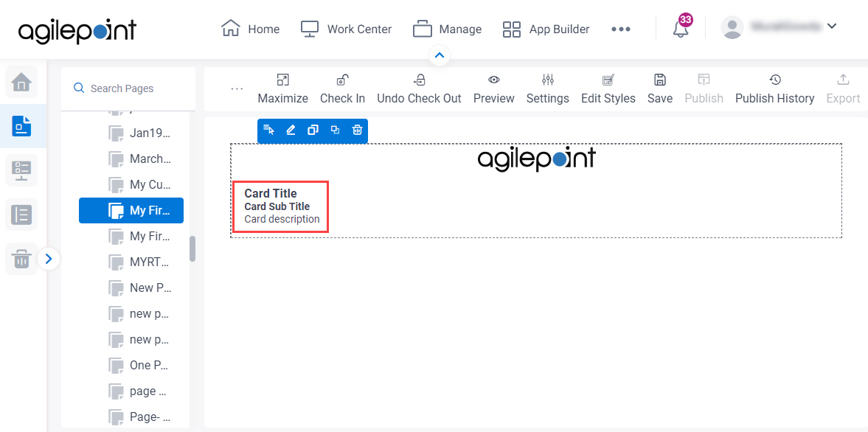Select the highlighted My Fir... page
This screenshot has width=868, height=432.
(131, 211)
